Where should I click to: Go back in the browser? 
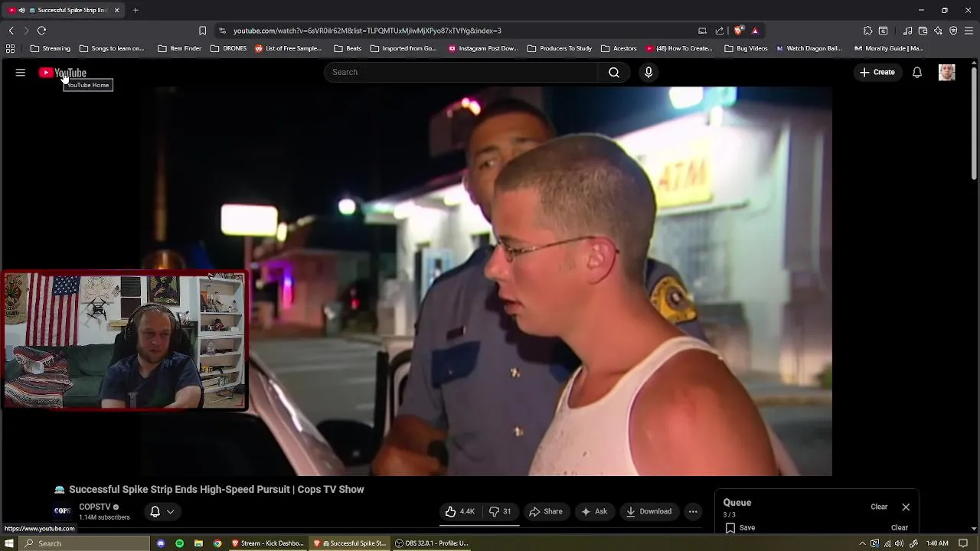coord(11,31)
